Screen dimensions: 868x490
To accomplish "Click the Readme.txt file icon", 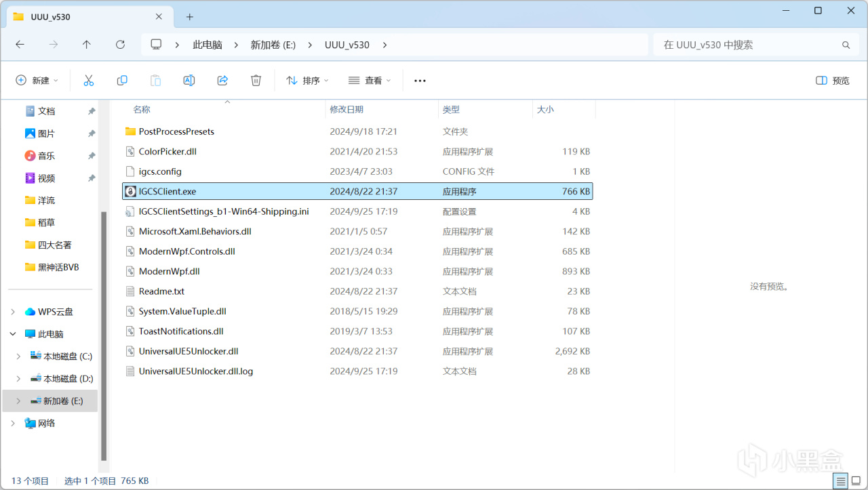I will click(x=131, y=291).
